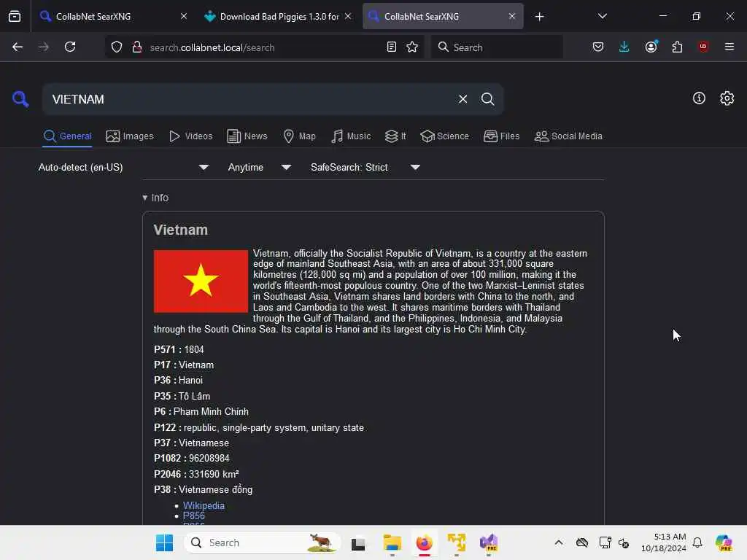Open the P856 link
The height and width of the screenshot is (560, 747).
(x=194, y=516)
